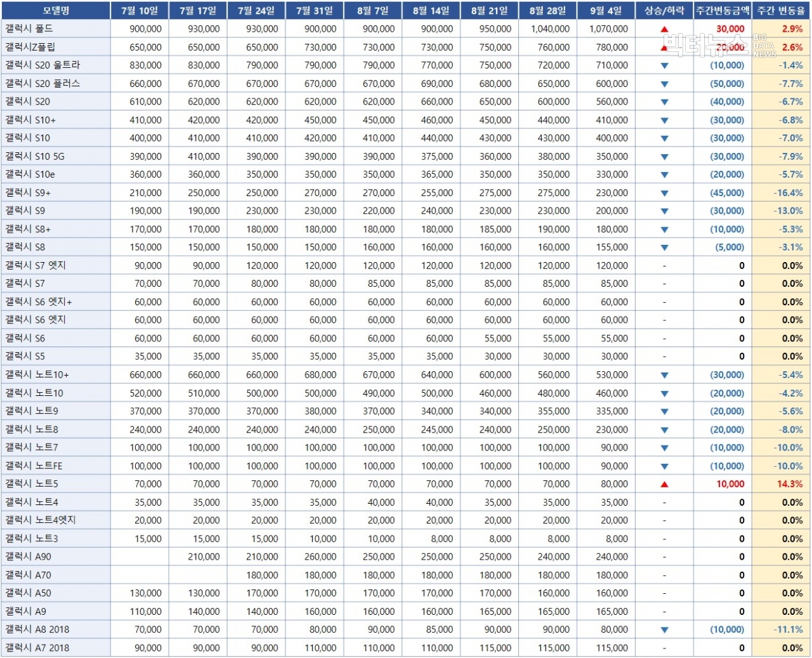Select the 갤럭시 A7 2018 model name

pos(37,648)
